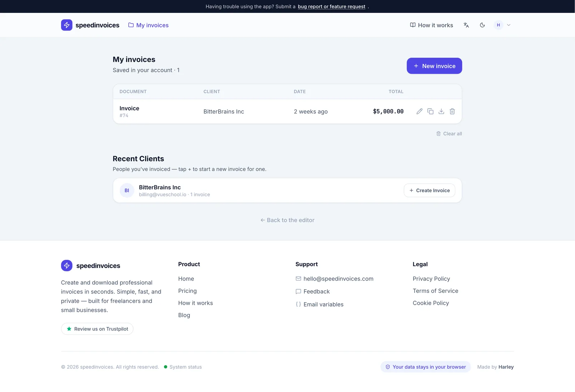Open the footer Pricing link

pyautogui.click(x=188, y=291)
